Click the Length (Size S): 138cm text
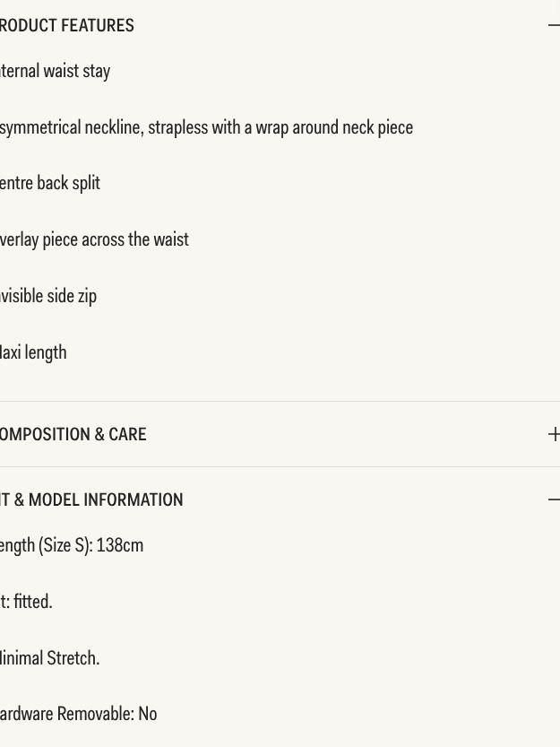The image size is (560, 747). pos(72,546)
